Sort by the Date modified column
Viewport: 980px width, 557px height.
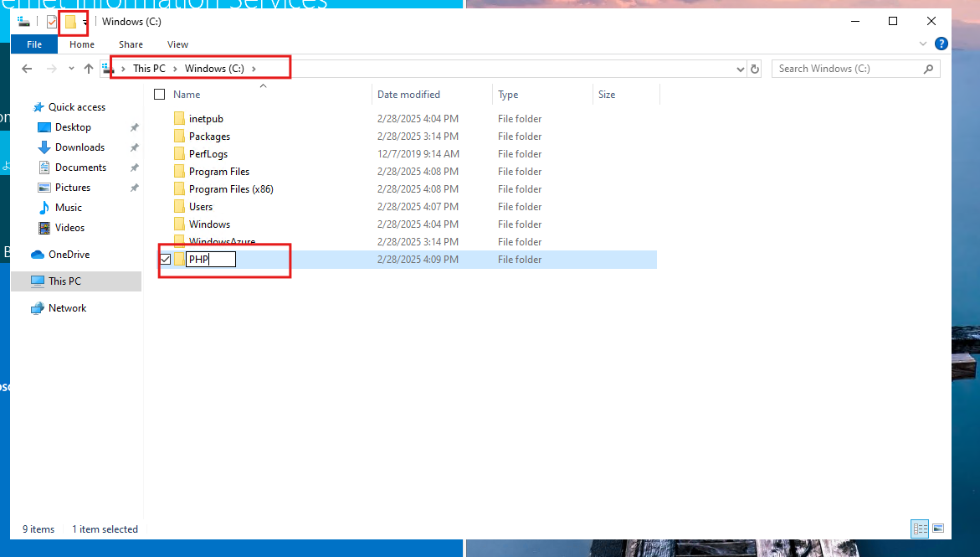[x=408, y=95]
